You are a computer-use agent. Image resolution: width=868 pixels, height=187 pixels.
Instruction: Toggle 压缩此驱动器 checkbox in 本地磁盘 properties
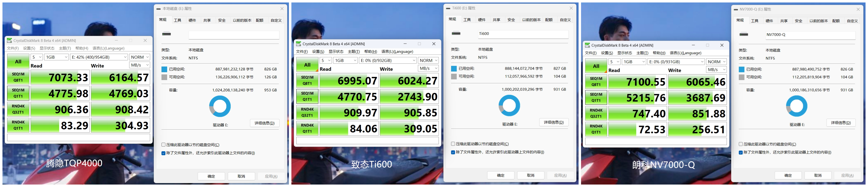click(163, 145)
